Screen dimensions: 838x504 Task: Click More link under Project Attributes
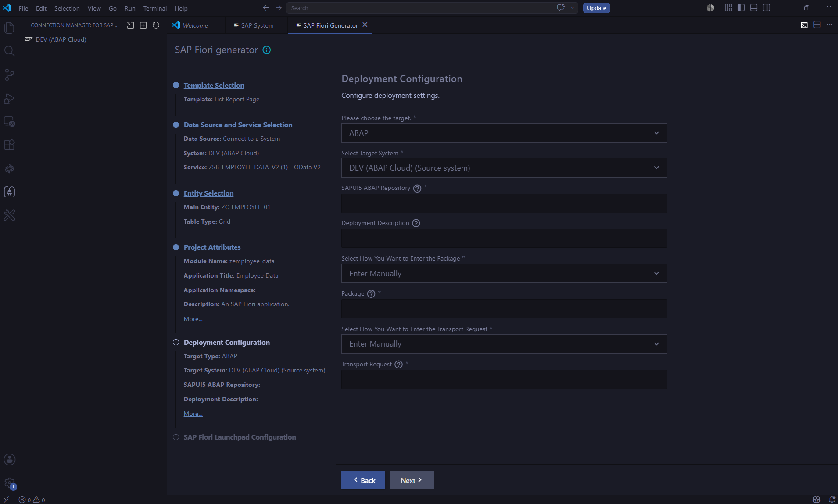(x=193, y=319)
